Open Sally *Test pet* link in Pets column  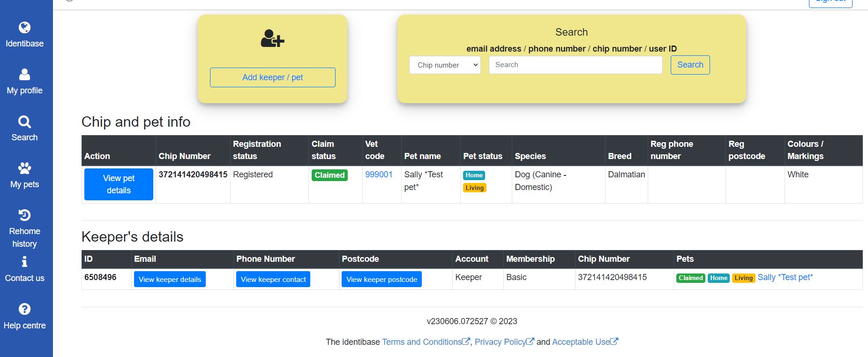pos(785,277)
